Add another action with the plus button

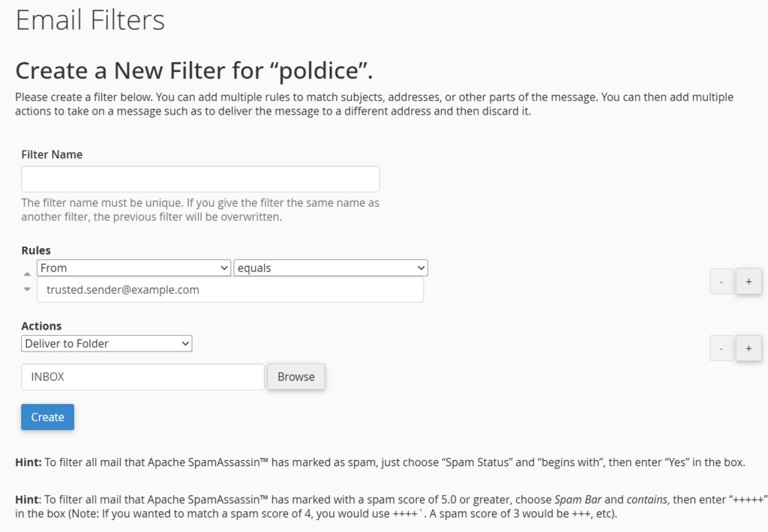[748, 348]
